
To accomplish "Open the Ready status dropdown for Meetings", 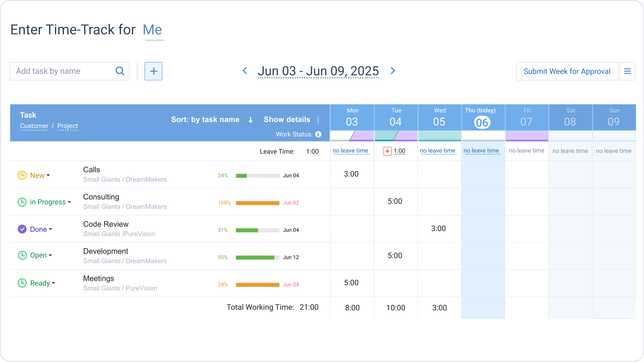I will [53, 283].
